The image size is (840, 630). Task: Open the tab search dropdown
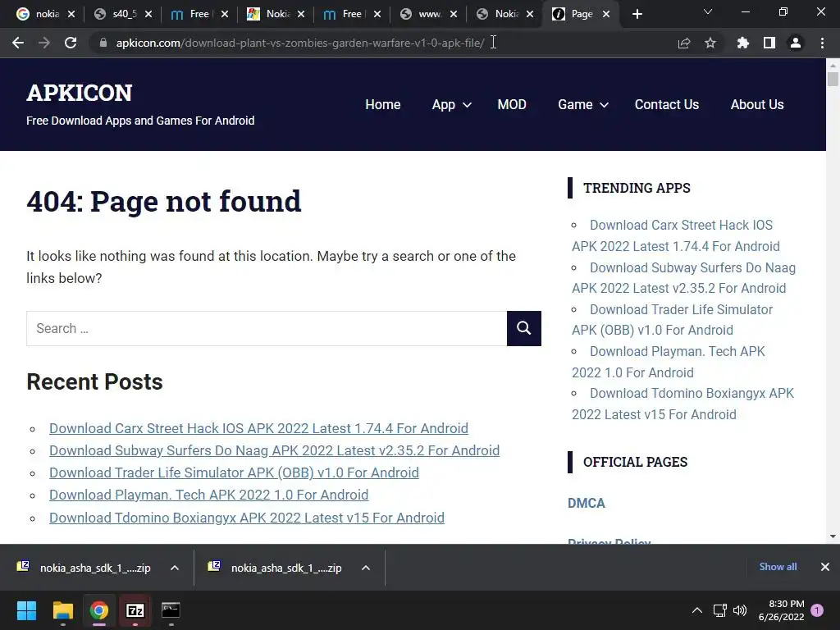pos(708,11)
